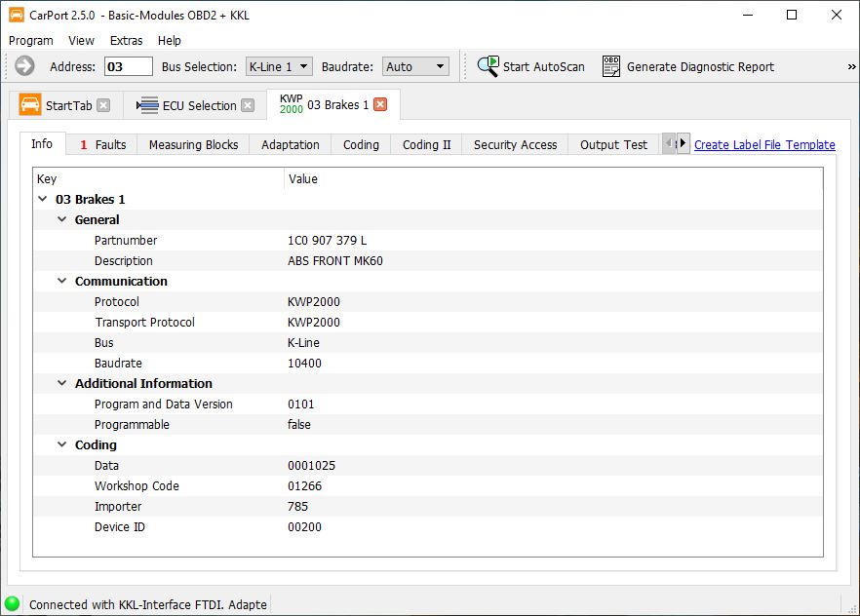This screenshot has width=860, height=616.
Task: Click the value 1C0 907 379 L
Action: coord(327,240)
